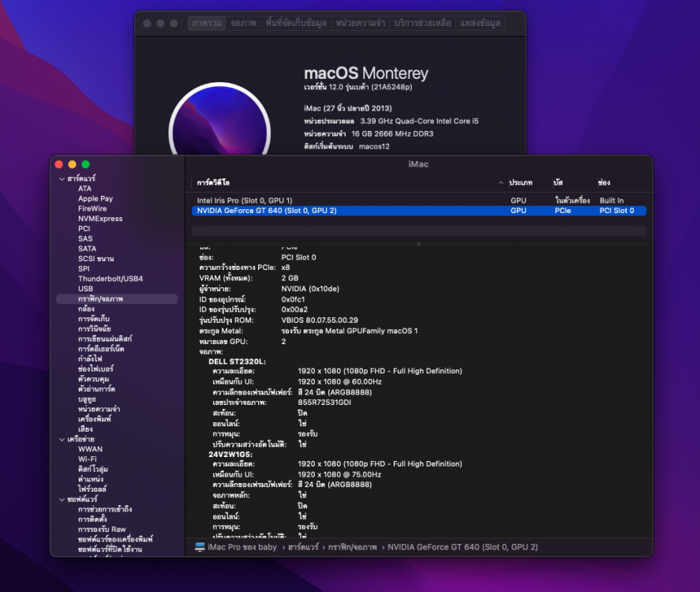
Task: Select ตัวควบคุม in the sidebar
Action: [x=93, y=379]
